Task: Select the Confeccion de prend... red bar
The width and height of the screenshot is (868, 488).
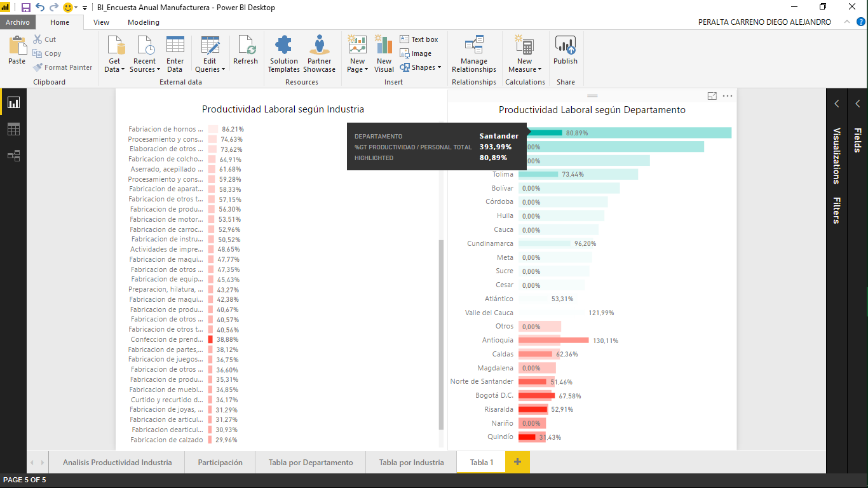Action: (x=210, y=340)
